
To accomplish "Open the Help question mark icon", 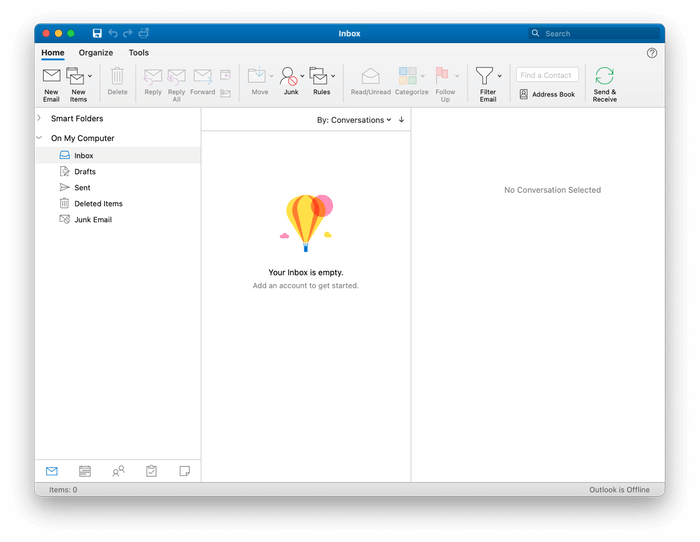I will coord(652,53).
